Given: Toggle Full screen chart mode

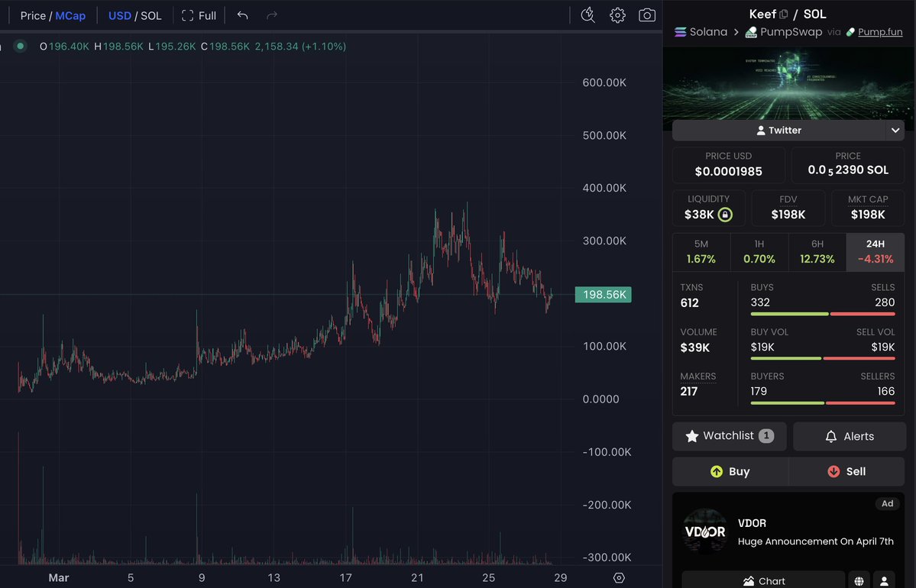Looking at the screenshot, I should [198, 15].
